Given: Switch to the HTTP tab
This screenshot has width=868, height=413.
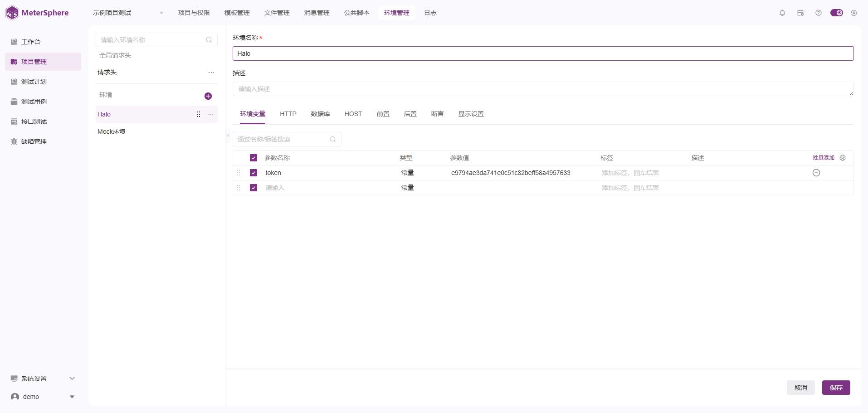Looking at the screenshot, I should click(288, 114).
